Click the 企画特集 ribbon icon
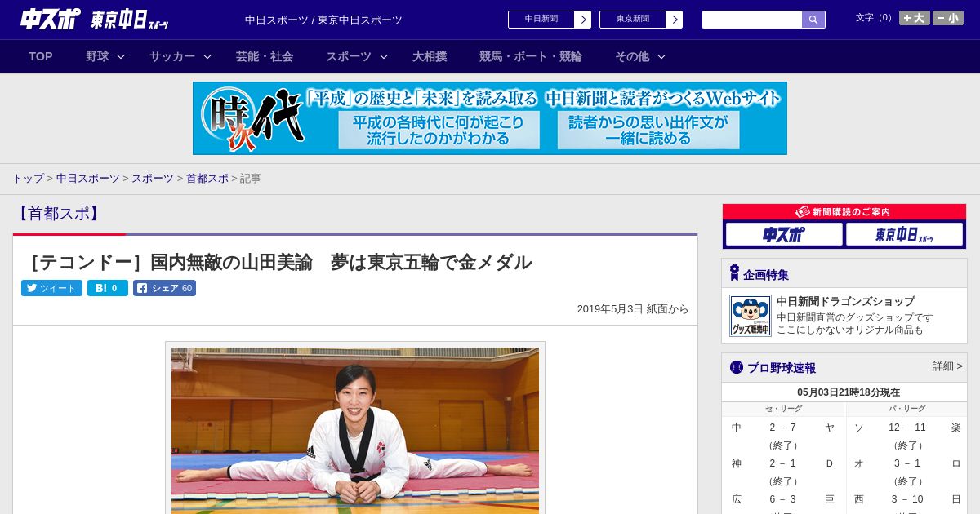980x514 pixels. tap(734, 273)
